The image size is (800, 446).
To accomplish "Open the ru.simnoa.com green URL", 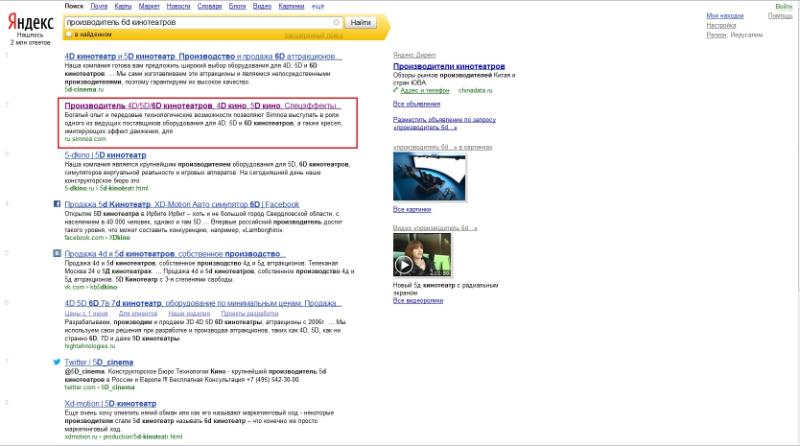I will tap(85, 139).
